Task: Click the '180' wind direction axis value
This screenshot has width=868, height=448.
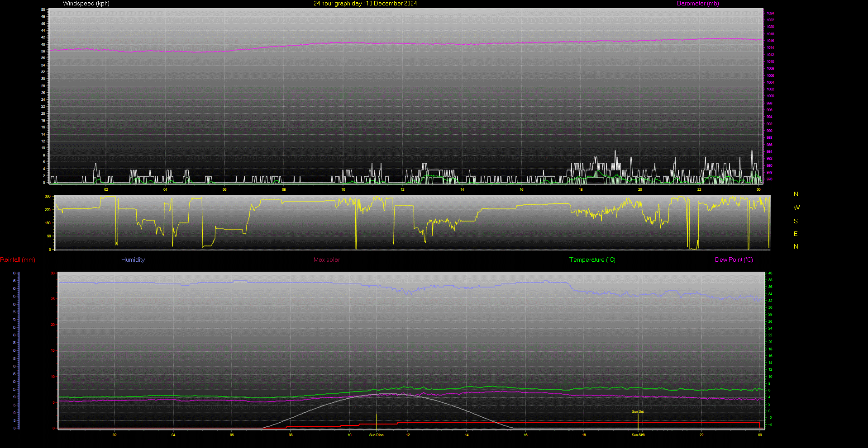Action: pyautogui.click(x=48, y=223)
